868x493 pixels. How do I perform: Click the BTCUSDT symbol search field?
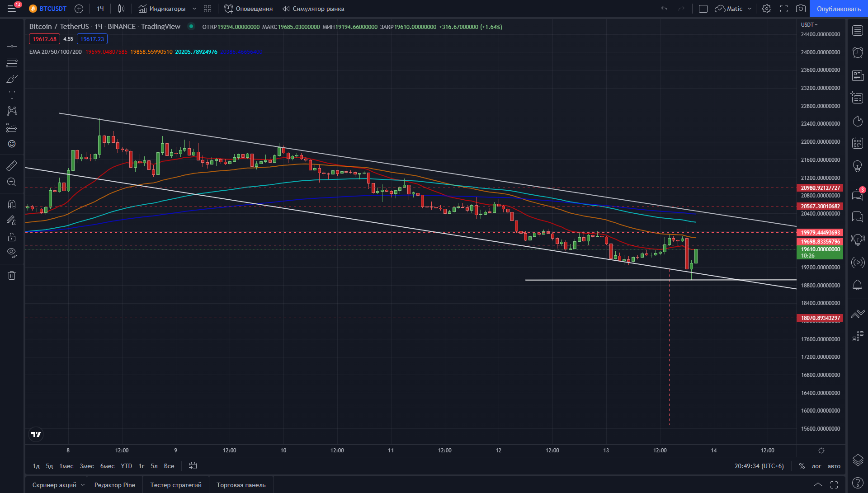tap(53, 9)
